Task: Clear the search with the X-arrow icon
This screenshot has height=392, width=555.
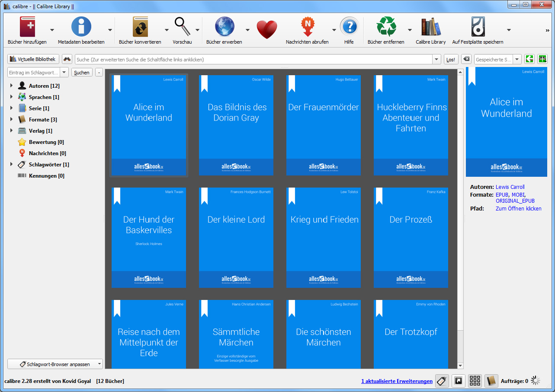Action: pyautogui.click(x=466, y=59)
